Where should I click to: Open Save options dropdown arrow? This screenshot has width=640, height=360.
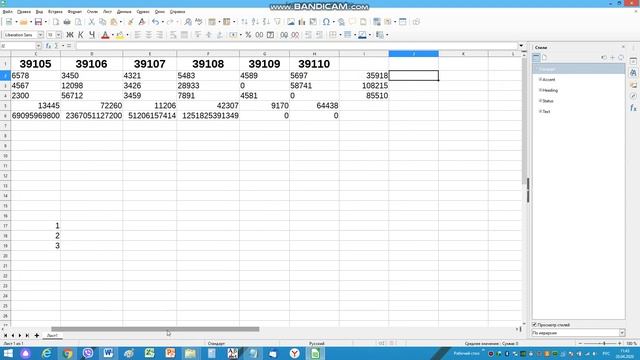(45, 22)
